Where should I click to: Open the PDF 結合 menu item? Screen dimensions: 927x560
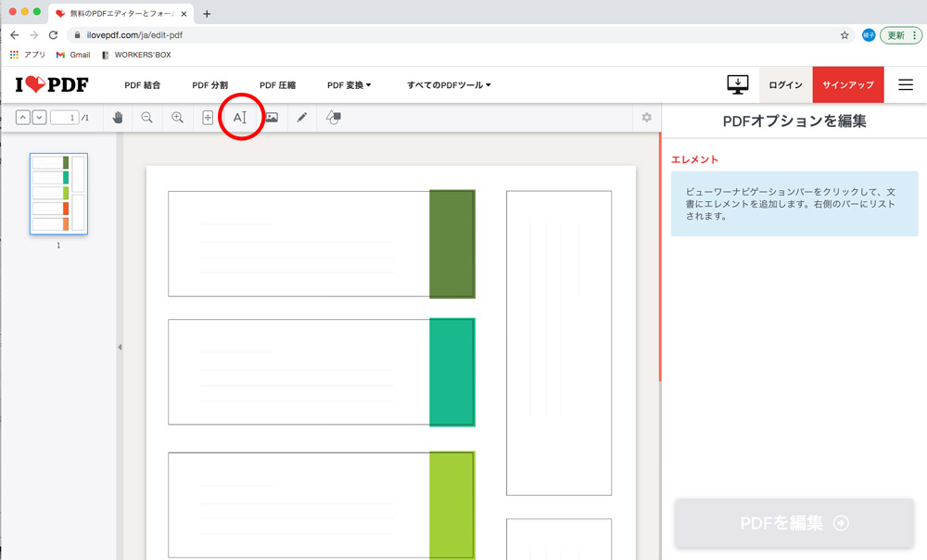pyautogui.click(x=143, y=85)
